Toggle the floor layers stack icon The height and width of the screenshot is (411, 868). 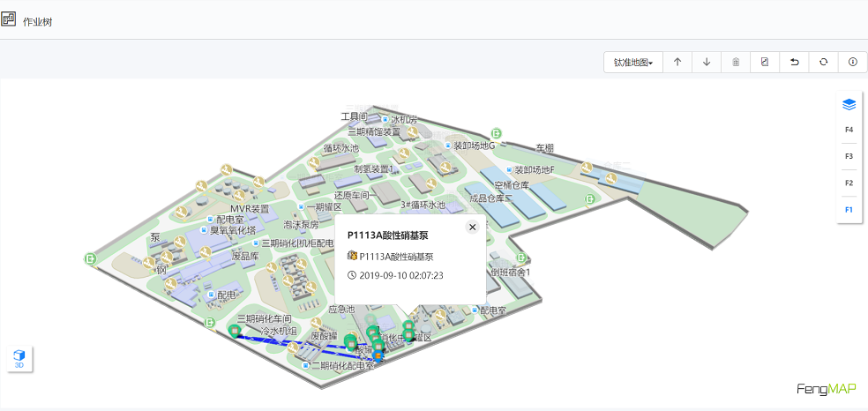[x=849, y=104]
